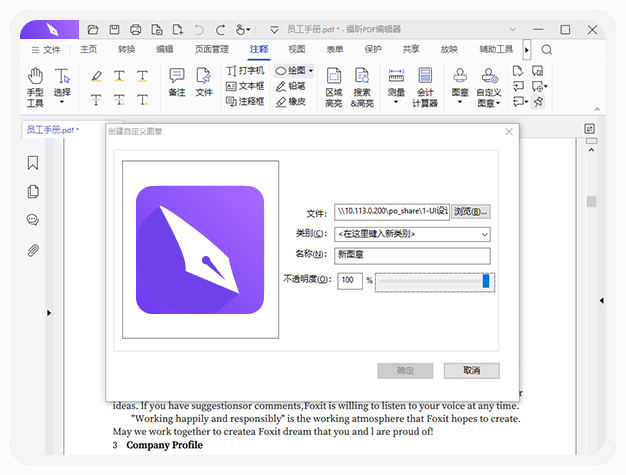Click the pin icon in ribbon
The image size is (626, 475).
[538, 101]
